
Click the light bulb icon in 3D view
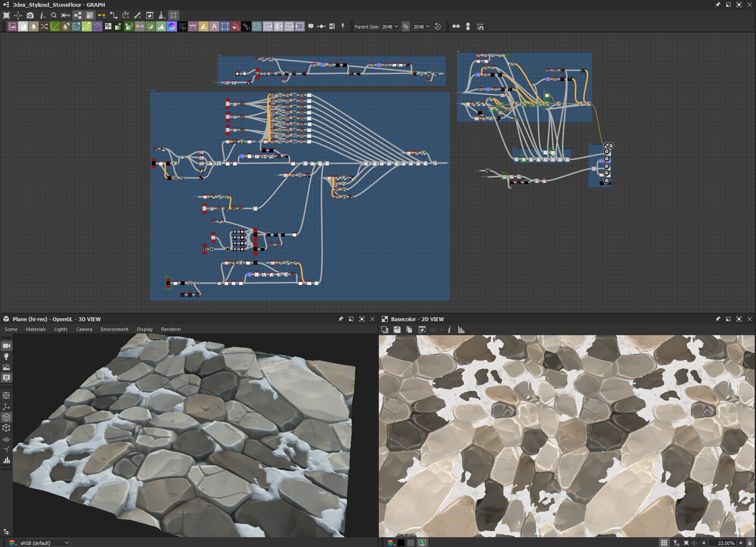pyautogui.click(x=6, y=357)
